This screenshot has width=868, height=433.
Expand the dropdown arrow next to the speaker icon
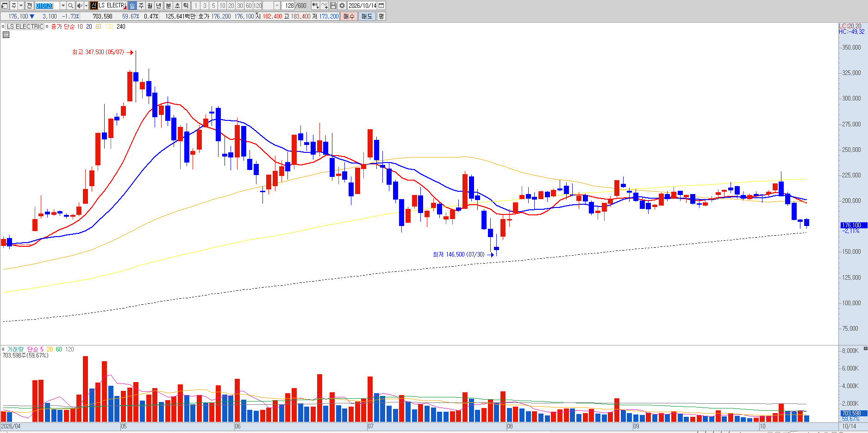click(86, 6)
